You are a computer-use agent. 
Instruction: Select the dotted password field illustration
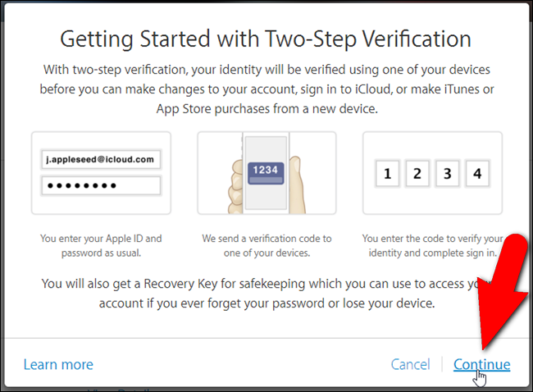(101, 185)
